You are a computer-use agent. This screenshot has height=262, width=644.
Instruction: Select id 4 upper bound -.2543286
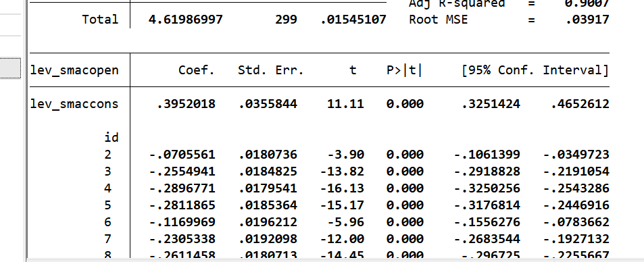(x=576, y=188)
